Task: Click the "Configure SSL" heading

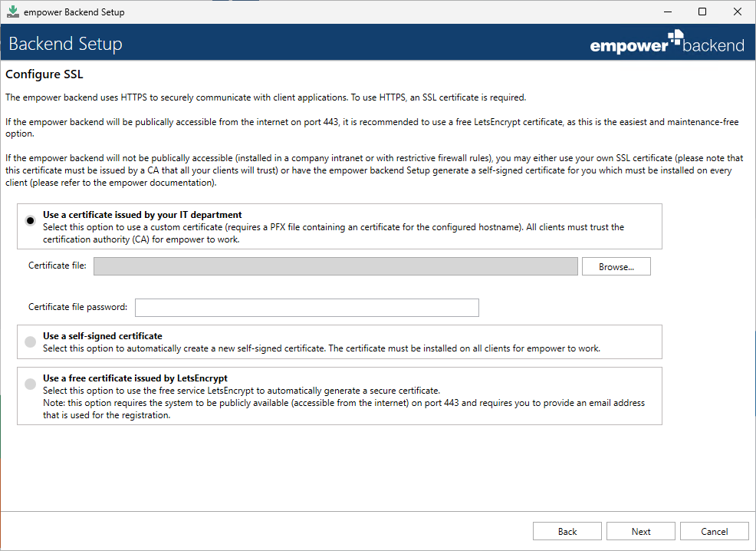Action: point(44,74)
